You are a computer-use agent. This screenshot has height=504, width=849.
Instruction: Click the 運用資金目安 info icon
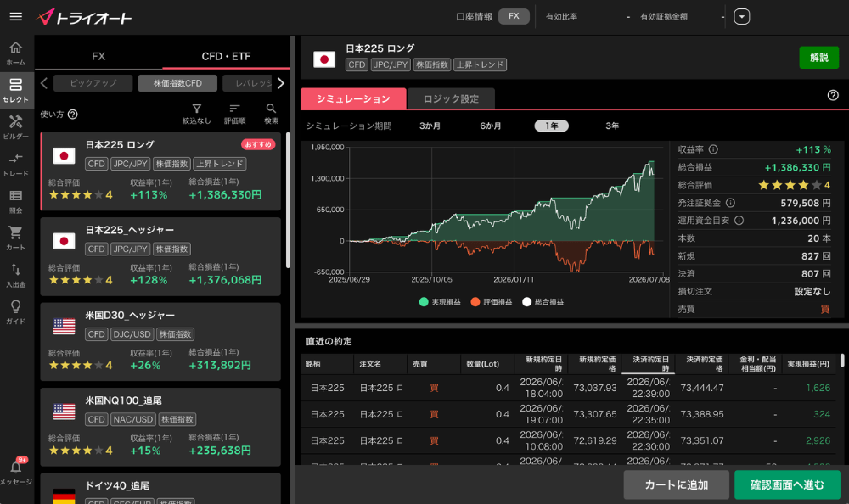pyautogui.click(x=739, y=221)
